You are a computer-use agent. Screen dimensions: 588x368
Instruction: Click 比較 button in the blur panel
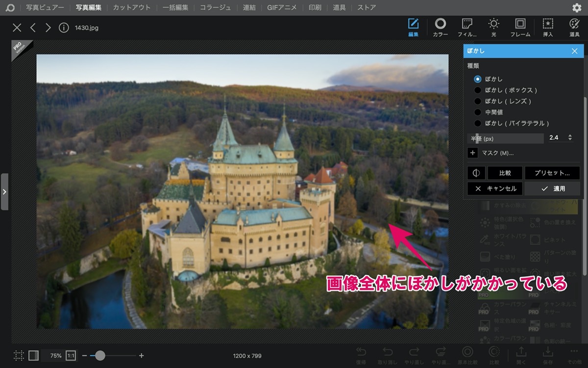click(x=505, y=173)
